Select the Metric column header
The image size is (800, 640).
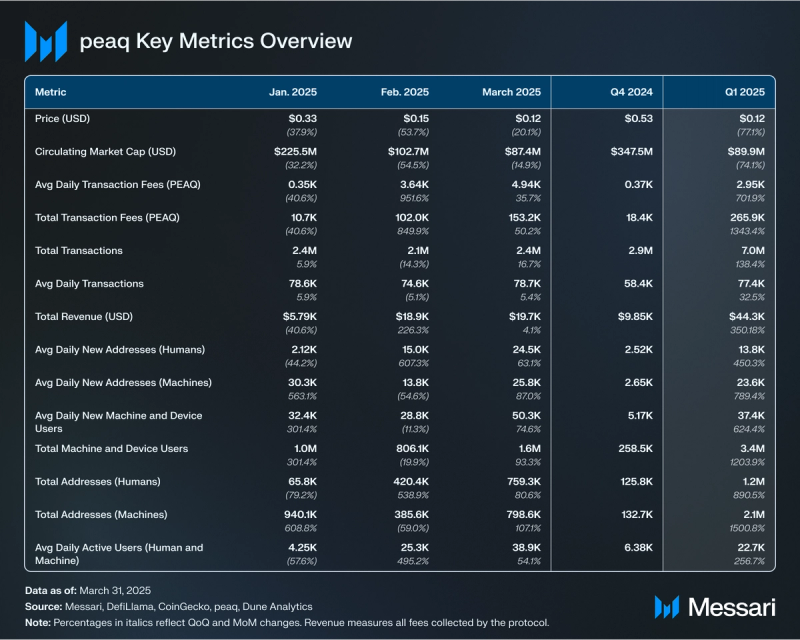(51, 92)
